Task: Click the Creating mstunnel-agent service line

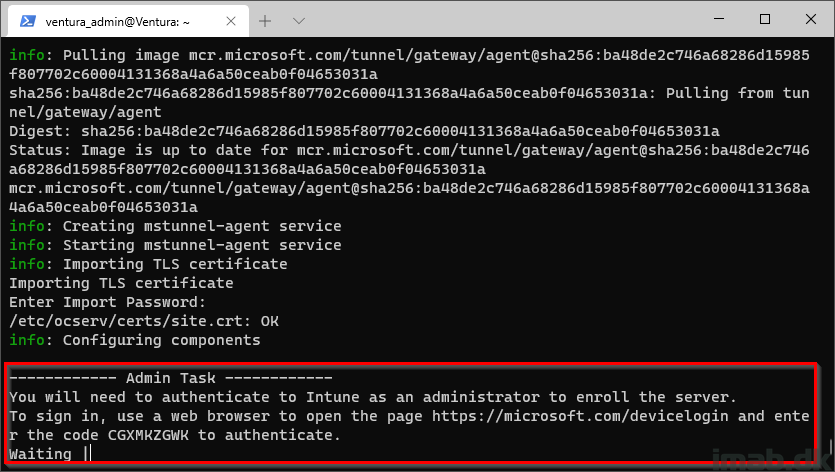Action: (x=175, y=226)
